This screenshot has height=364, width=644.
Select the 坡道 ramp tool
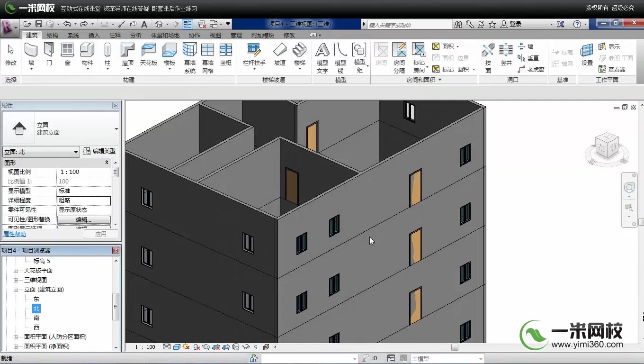pos(280,54)
